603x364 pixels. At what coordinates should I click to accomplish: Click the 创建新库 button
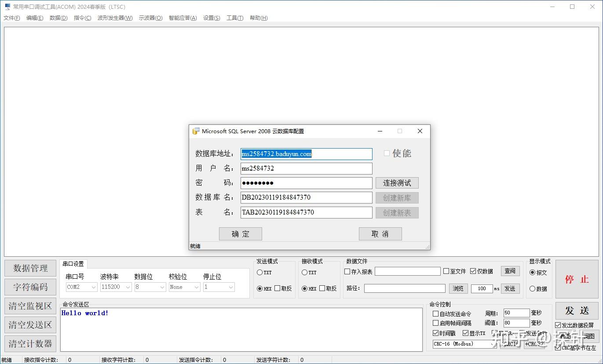397,198
